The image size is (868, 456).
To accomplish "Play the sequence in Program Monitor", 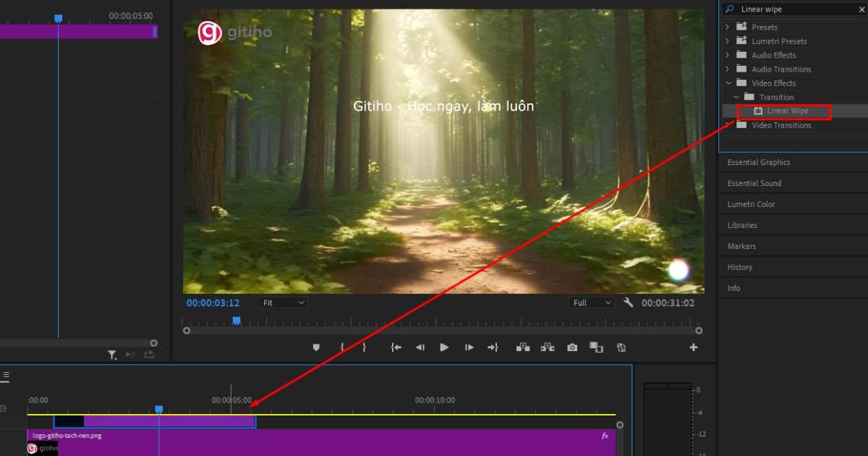I will click(444, 347).
